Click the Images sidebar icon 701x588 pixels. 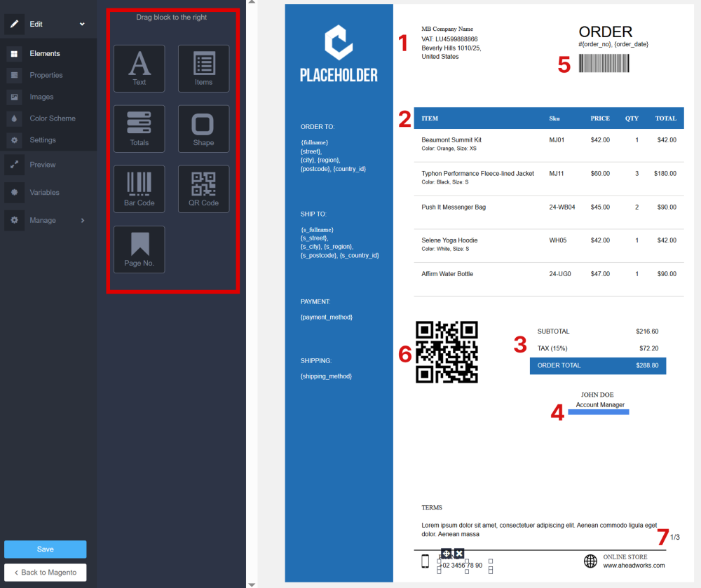pos(14,97)
